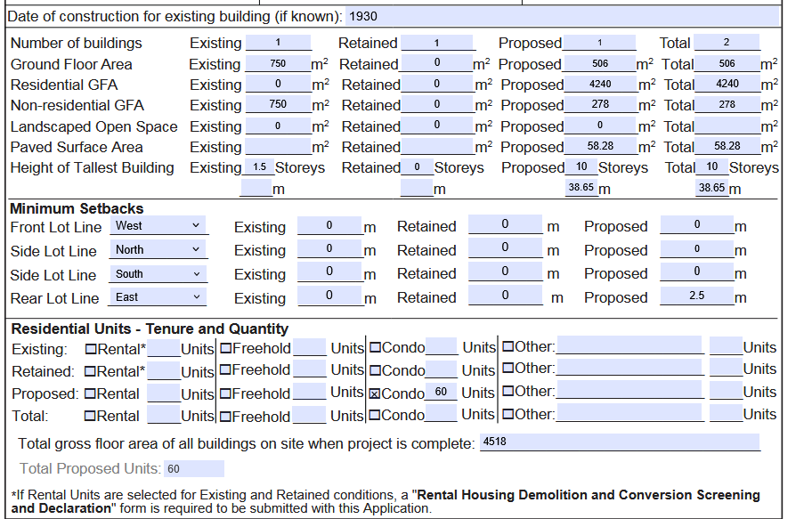812x519 pixels.
Task: Edit the Existing Ground Floor Area field
Action: click(278, 64)
